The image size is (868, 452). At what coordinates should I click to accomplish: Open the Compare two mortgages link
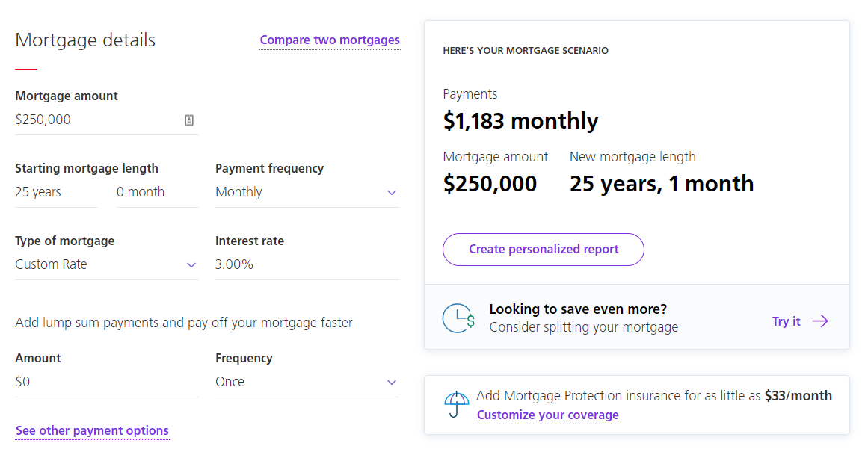coord(330,40)
